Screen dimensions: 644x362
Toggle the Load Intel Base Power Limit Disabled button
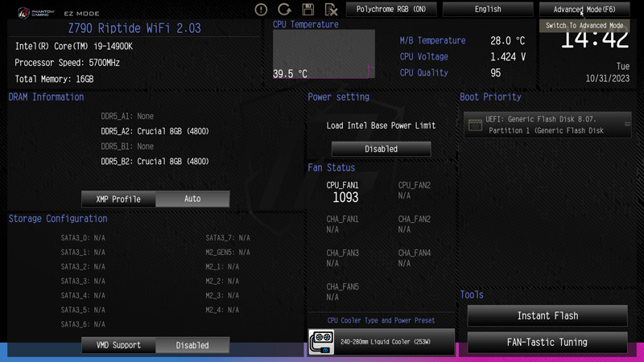(381, 149)
